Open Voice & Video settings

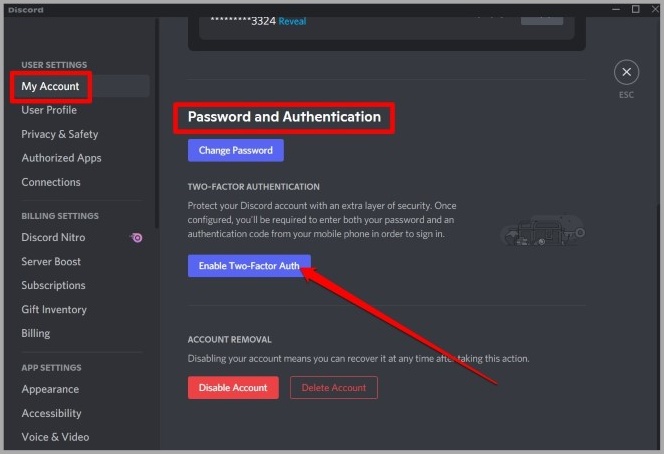tap(55, 437)
